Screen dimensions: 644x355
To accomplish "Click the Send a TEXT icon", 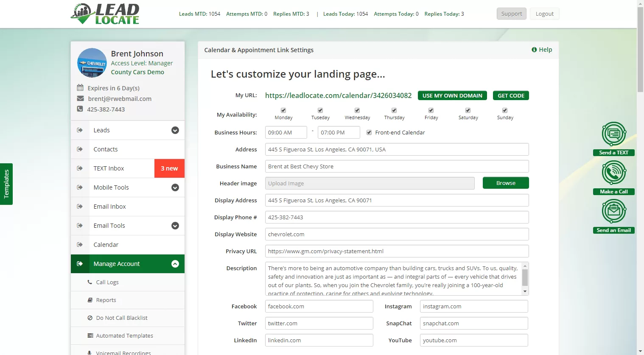I will pos(614,134).
